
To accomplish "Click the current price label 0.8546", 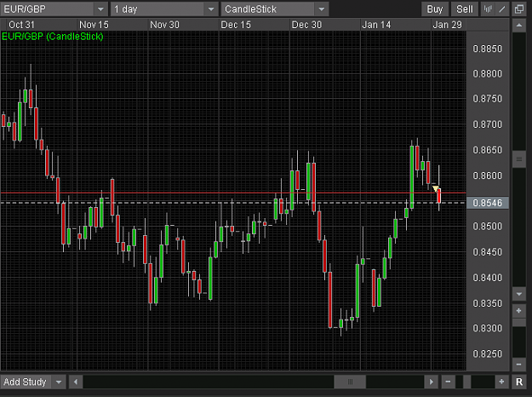I will point(487,203).
